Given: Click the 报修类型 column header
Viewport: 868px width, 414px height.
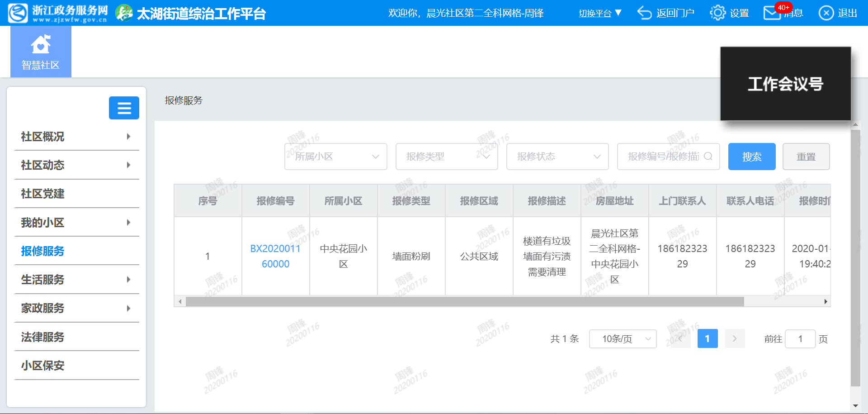Looking at the screenshot, I should tap(411, 200).
